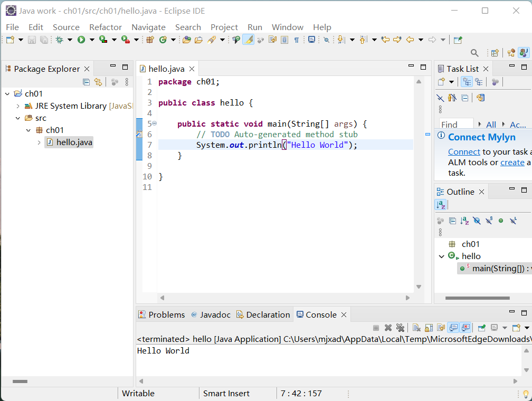The height and width of the screenshot is (401, 532).
Task: Open the Project menu
Action: coord(224,27)
